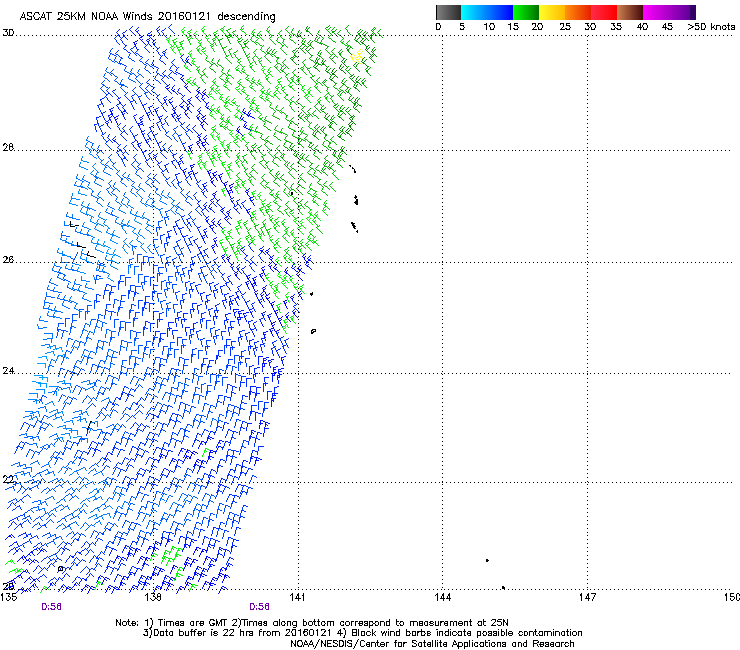
Task: Click the NOAA/NESDIS credit line
Action: pyautogui.click(x=432, y=644)
